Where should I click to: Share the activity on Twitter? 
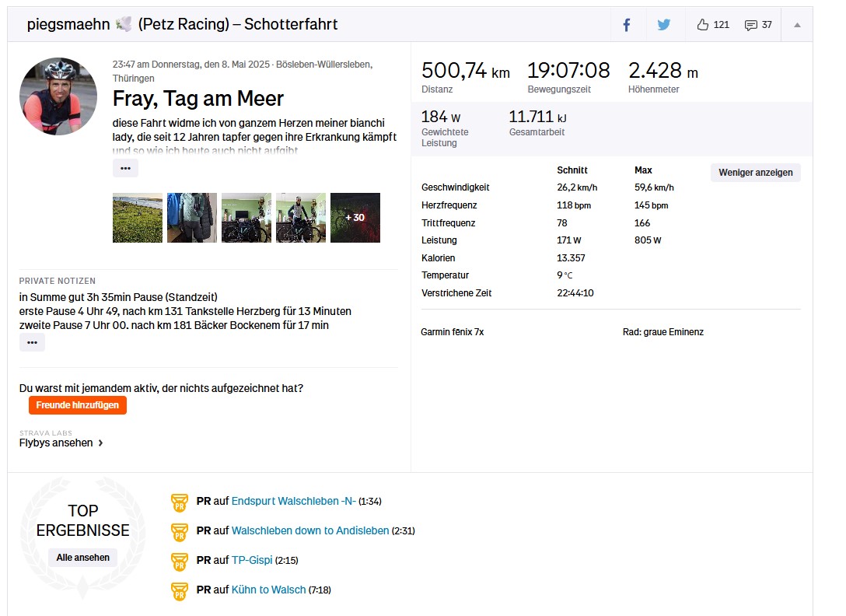coord(663,25)
